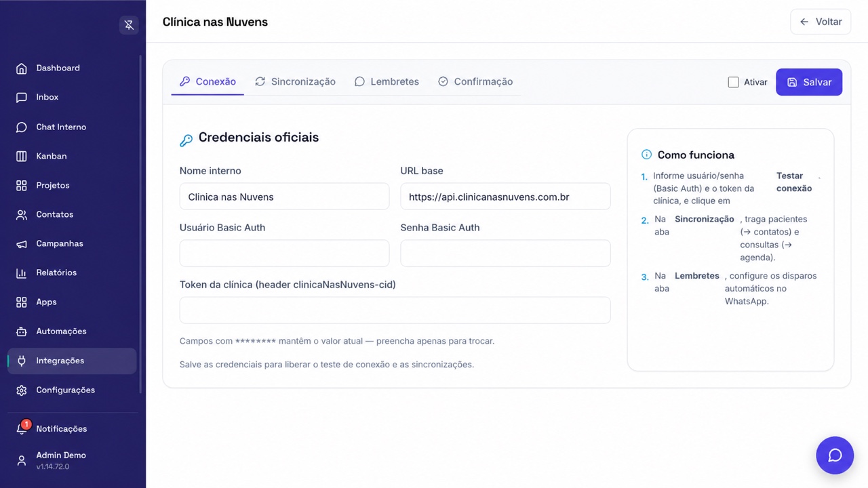868x488 pixels.
Task: Click the Usuário Basic Auth field
Action: (284, 253)
